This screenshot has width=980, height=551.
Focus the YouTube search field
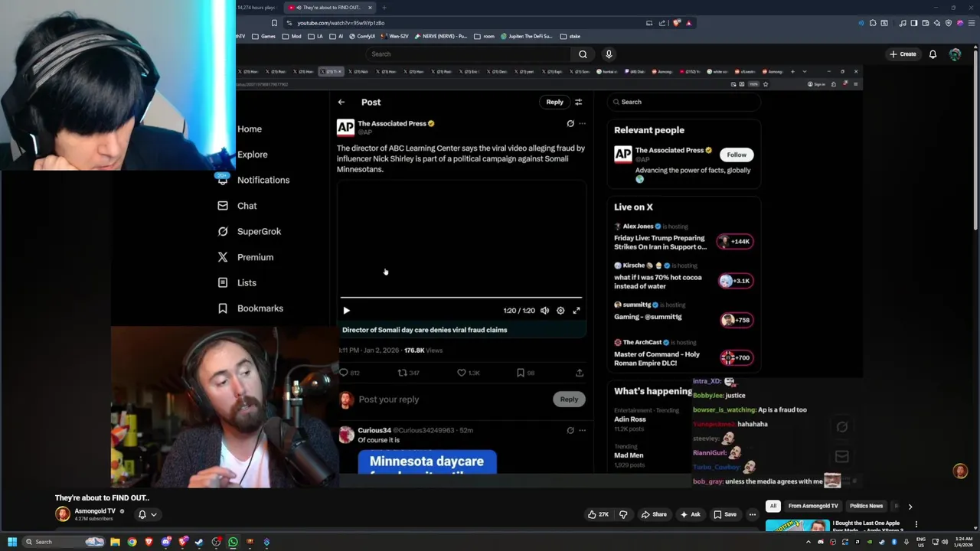469,54
